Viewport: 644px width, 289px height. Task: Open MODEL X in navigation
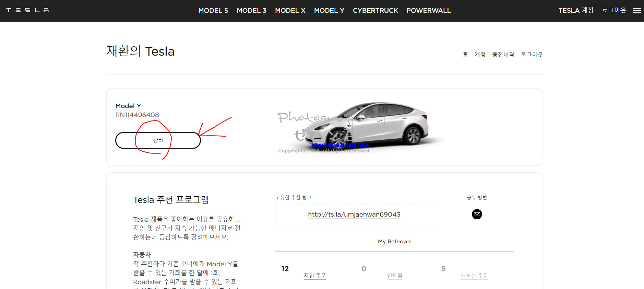290,11
